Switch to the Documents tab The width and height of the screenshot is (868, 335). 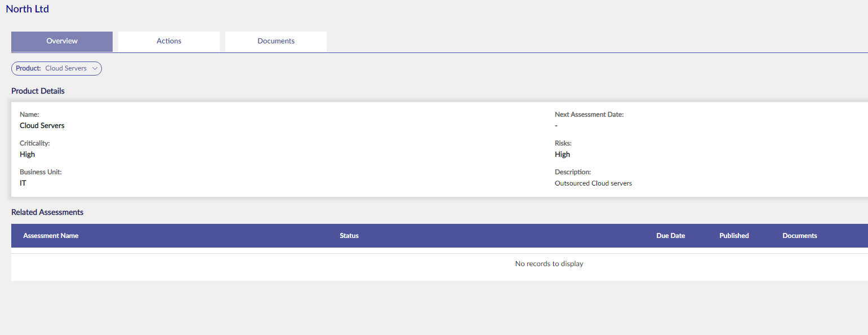pos(276,41)
